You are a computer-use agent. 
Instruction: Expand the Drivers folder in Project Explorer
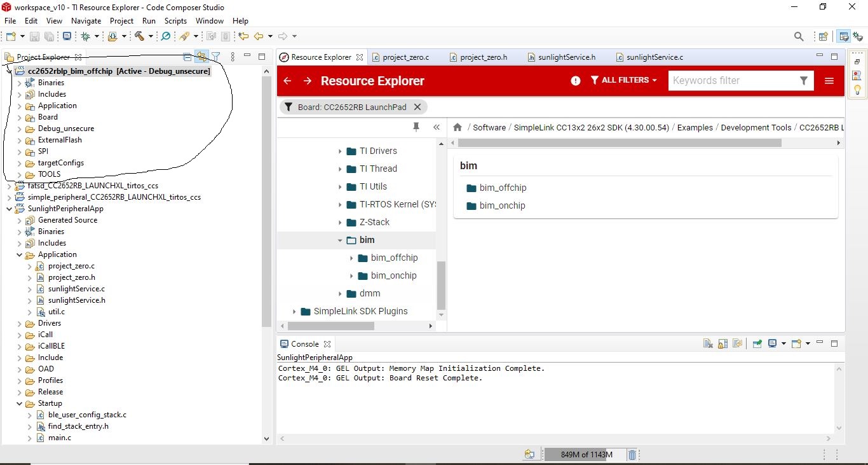[x=19, y=323]
